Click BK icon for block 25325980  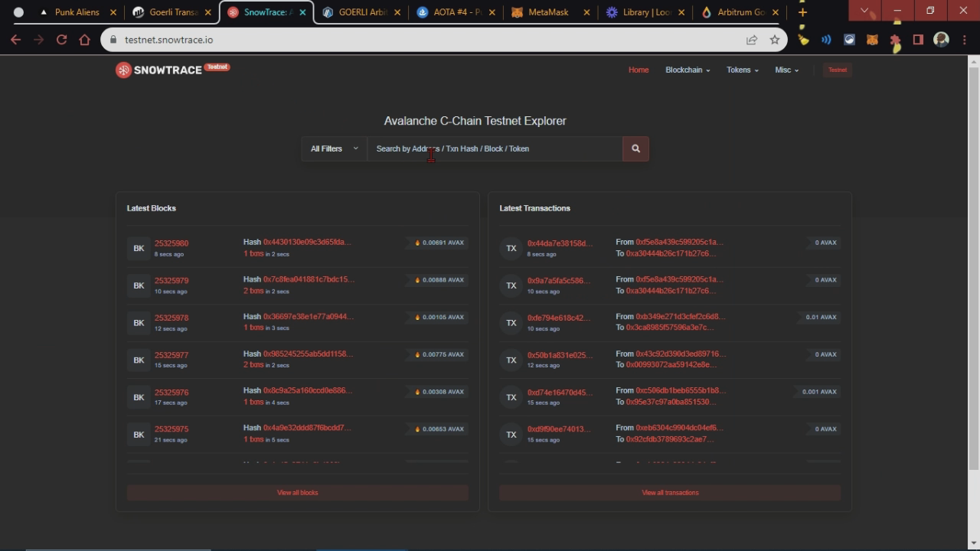(x=139, y=248)
